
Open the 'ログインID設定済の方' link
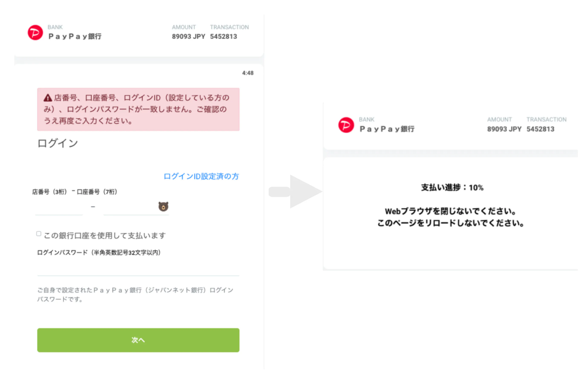coord(201,177)
